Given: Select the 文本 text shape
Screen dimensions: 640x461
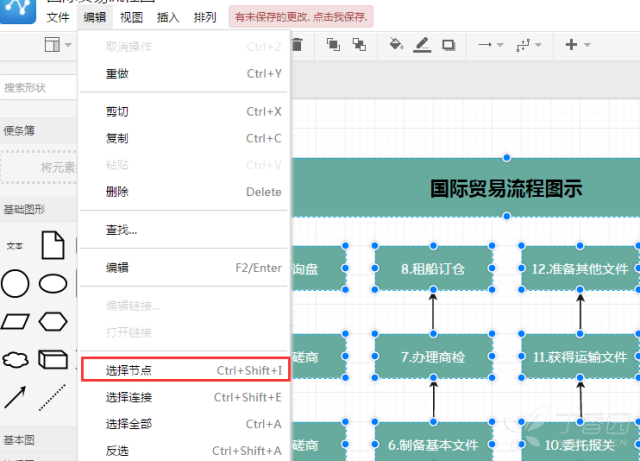Looking at the screenshot, I should [x=15, y=246].
